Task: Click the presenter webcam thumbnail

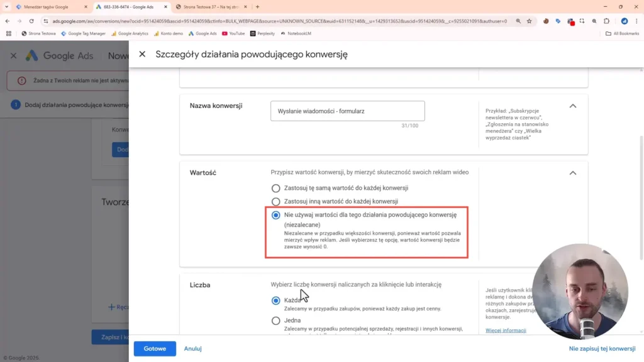Action: [x=580, y=292]
